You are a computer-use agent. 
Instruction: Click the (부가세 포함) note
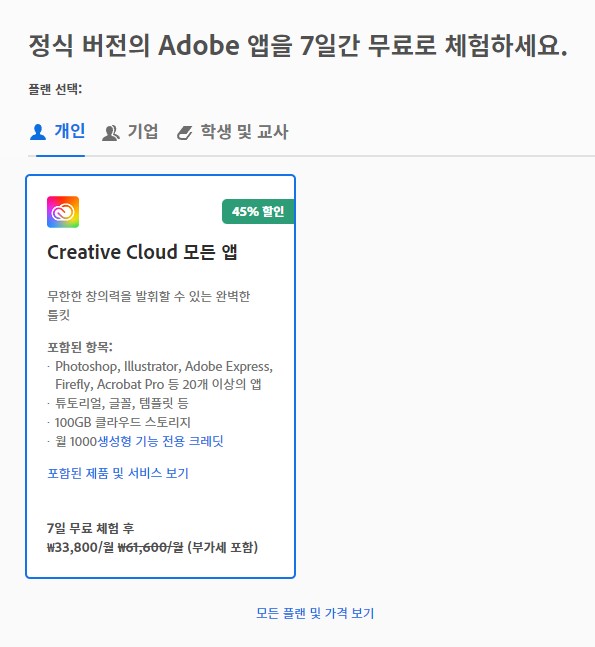coord(222,547)
